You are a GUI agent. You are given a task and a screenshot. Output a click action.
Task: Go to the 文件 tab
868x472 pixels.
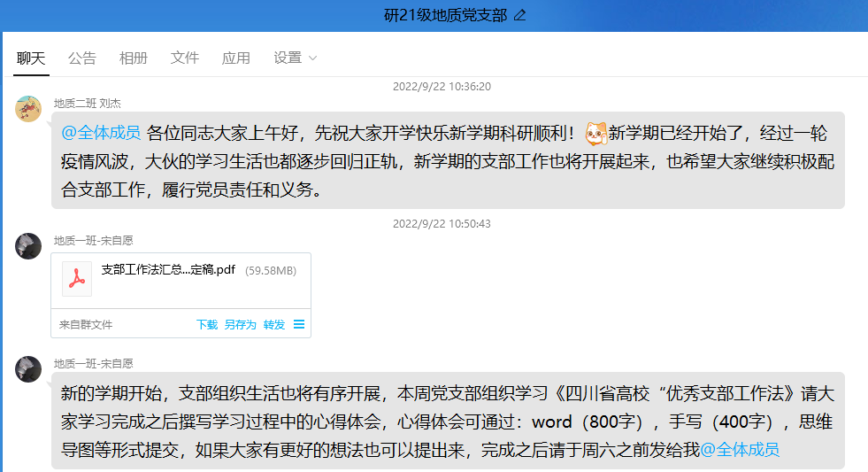[x=185, y=58]
